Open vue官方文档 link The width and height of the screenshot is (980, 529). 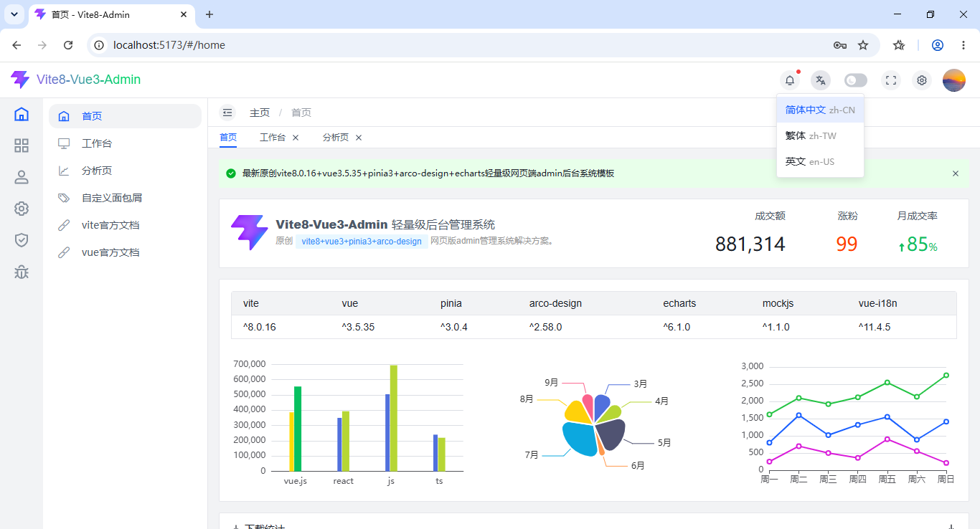click(125, 252)
